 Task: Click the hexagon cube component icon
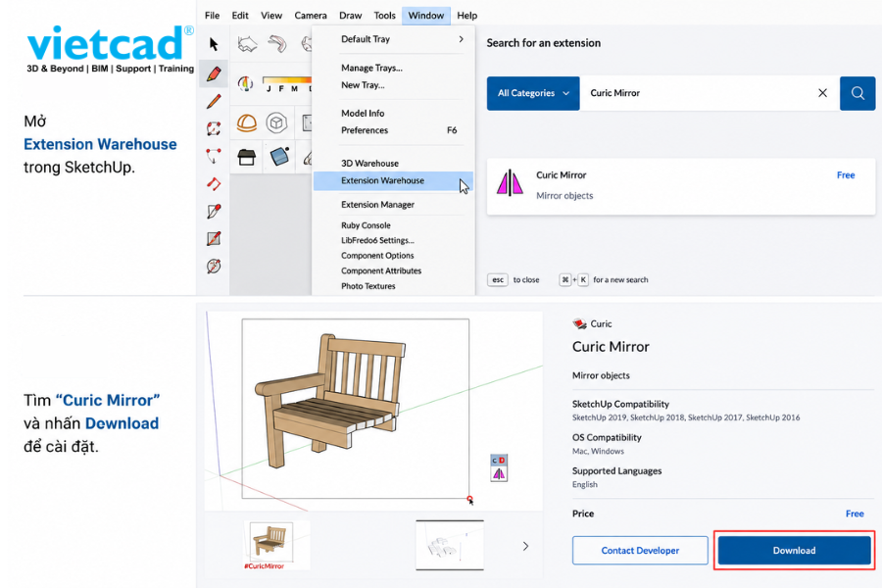276,122
